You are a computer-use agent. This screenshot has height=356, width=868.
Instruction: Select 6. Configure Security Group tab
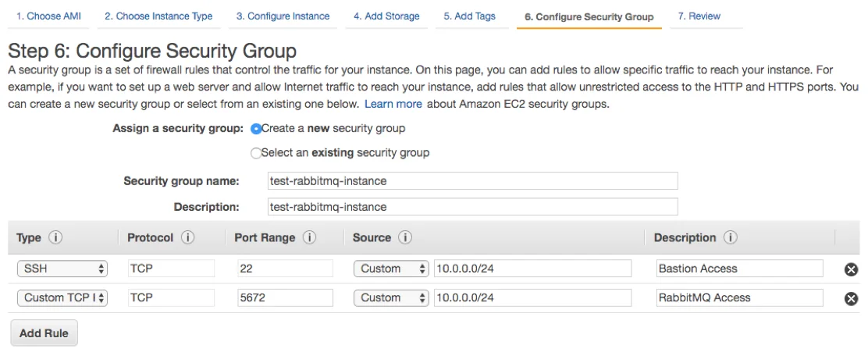tap(589, 16)
